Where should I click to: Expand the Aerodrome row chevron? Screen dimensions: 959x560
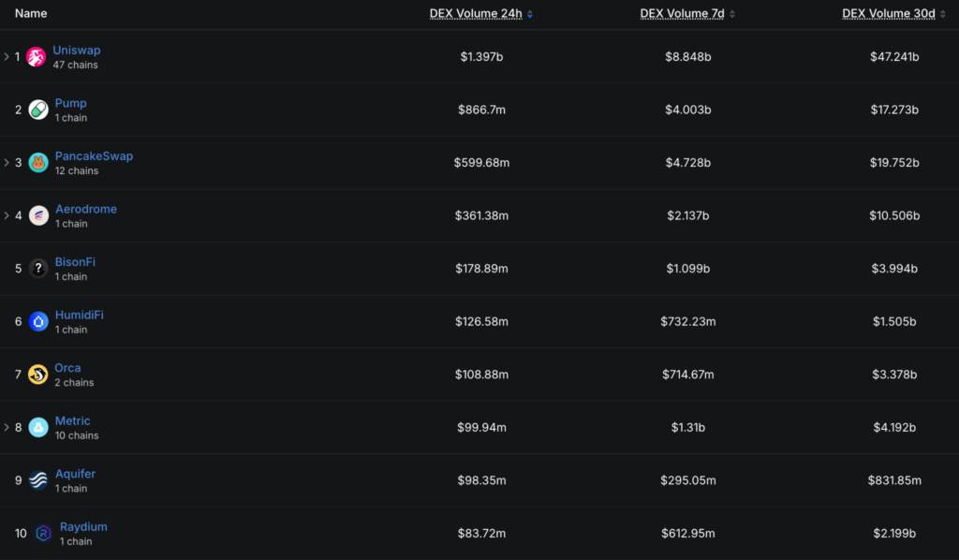[x=7, y=215]
